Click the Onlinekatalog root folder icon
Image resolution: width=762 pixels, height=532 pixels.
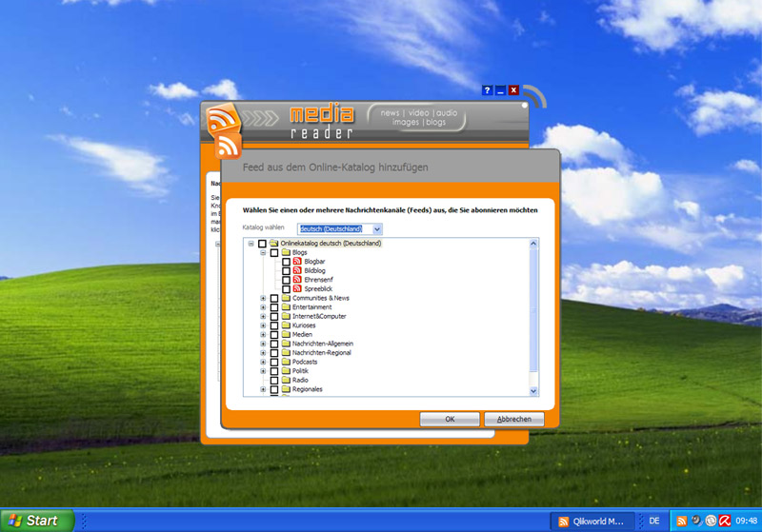coord(273,244)
